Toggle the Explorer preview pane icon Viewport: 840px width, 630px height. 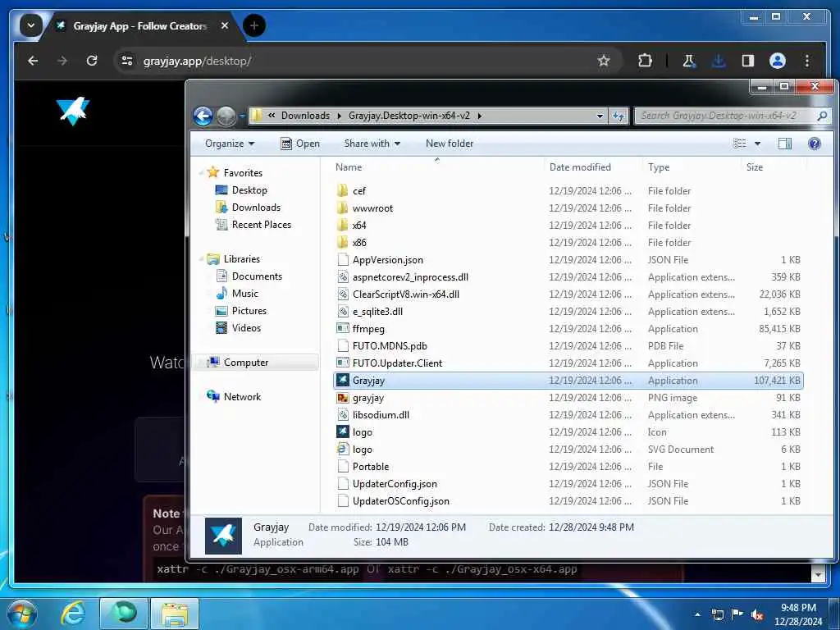click(x=785, y=144)
